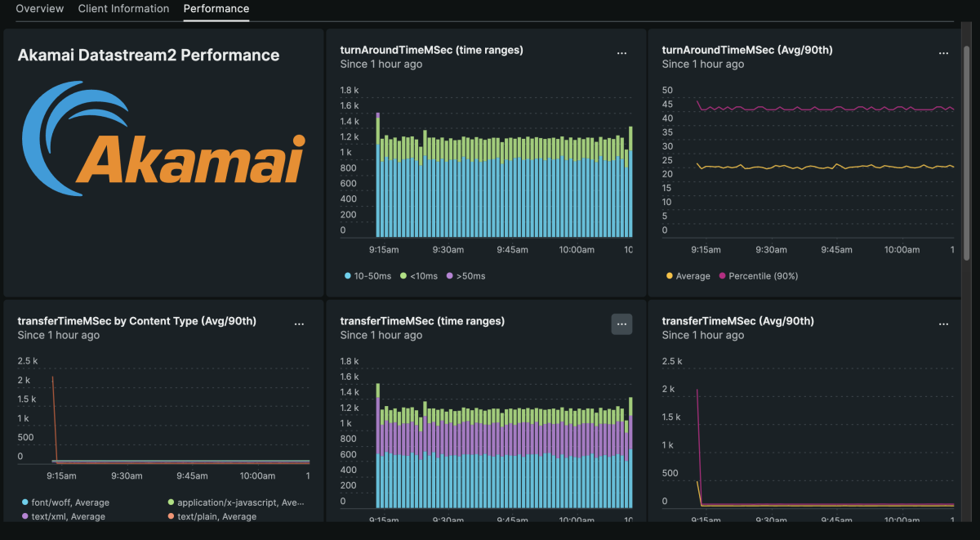Open options menu for turnAroundTimeMSec (Avg/90th) widget
The width and height of the screenshot is (980, 540).
[x=943, y=53]
